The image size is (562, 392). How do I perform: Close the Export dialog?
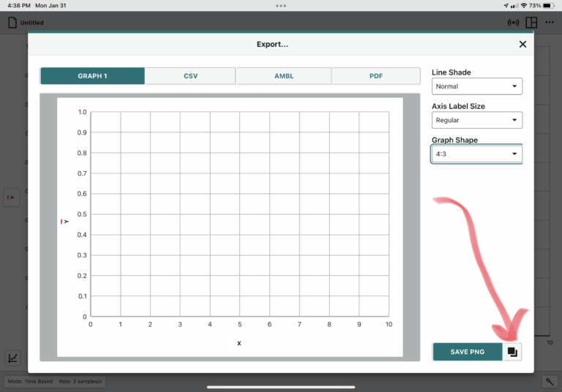click(x=522, y=44)
